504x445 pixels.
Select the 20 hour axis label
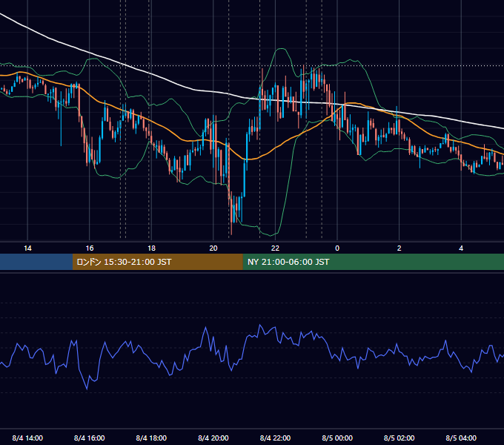[x=213, y=248]
